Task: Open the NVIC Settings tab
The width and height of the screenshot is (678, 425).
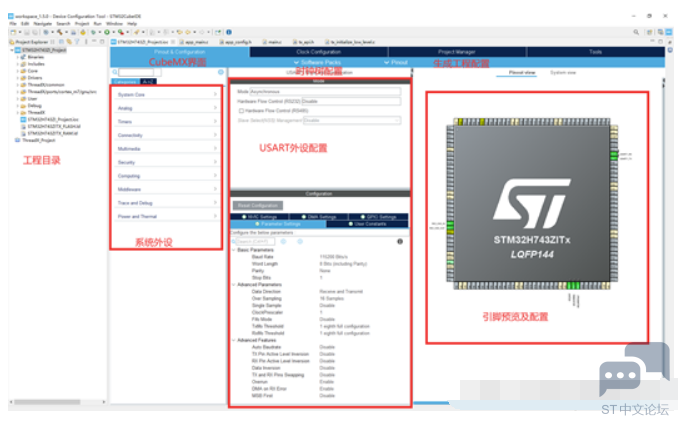Action: click(x=259, y=217)
